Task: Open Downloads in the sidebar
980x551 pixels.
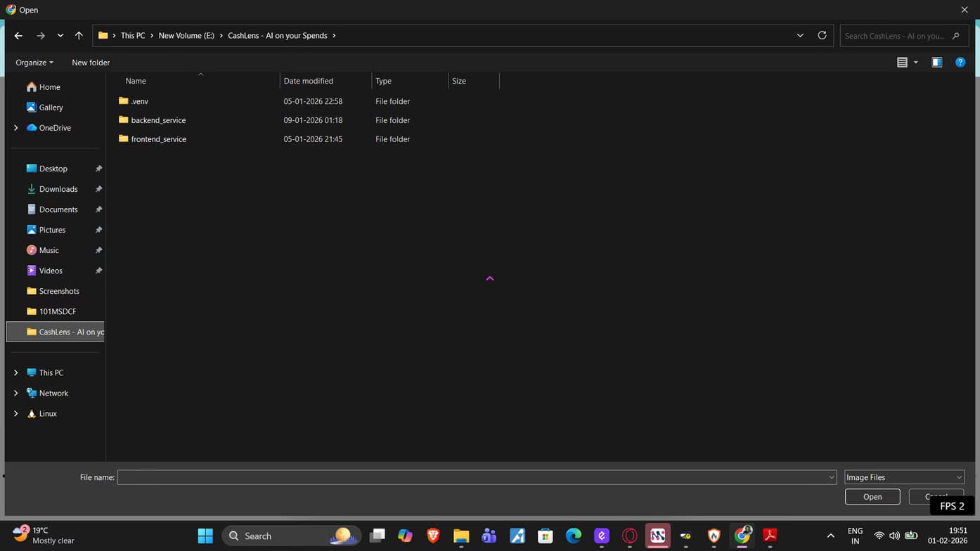Action: point(58,189)
